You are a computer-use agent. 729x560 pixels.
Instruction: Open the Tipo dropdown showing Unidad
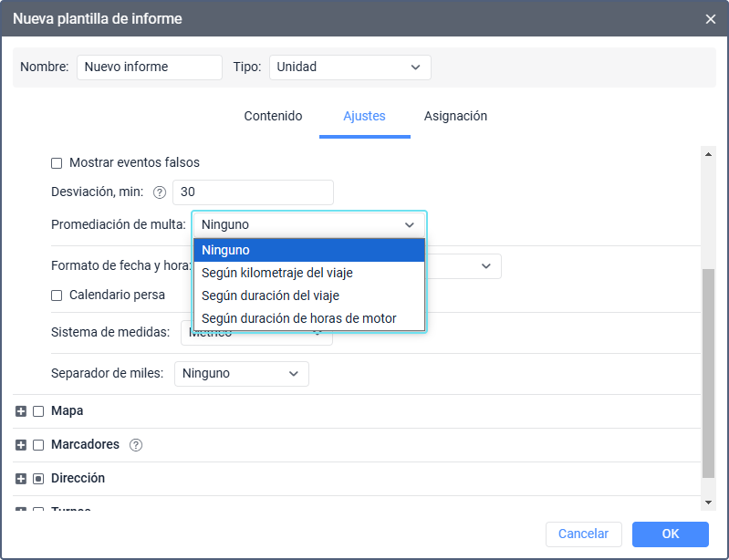coord(349,67)
